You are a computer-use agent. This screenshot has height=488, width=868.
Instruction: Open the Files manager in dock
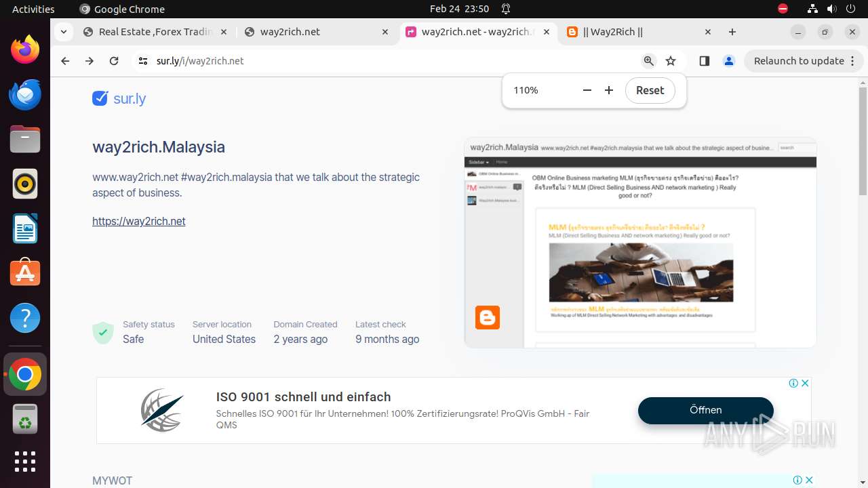click(25, 139)
